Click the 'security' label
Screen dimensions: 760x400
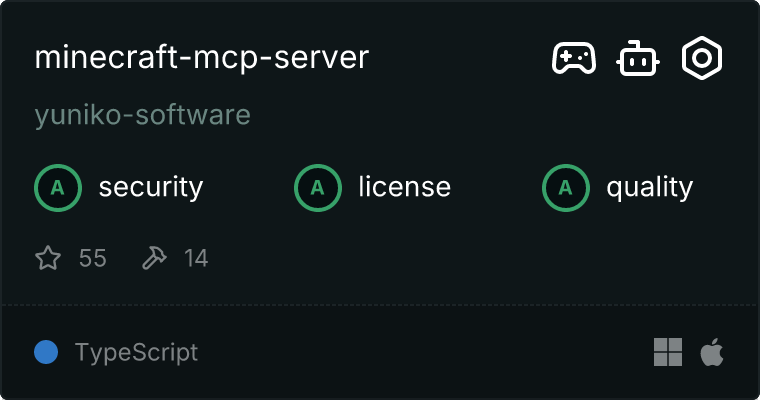151,187
